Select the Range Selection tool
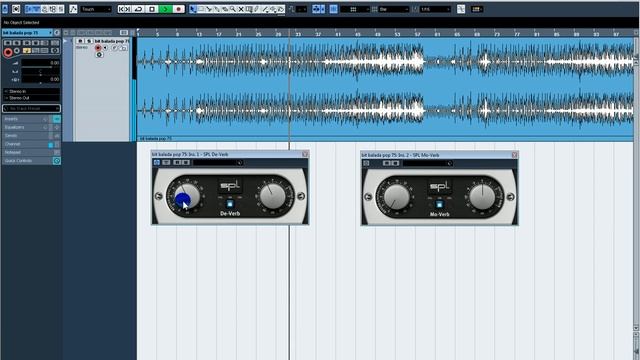The height and width of the screenshot is (360, 640). click(201, 9)
